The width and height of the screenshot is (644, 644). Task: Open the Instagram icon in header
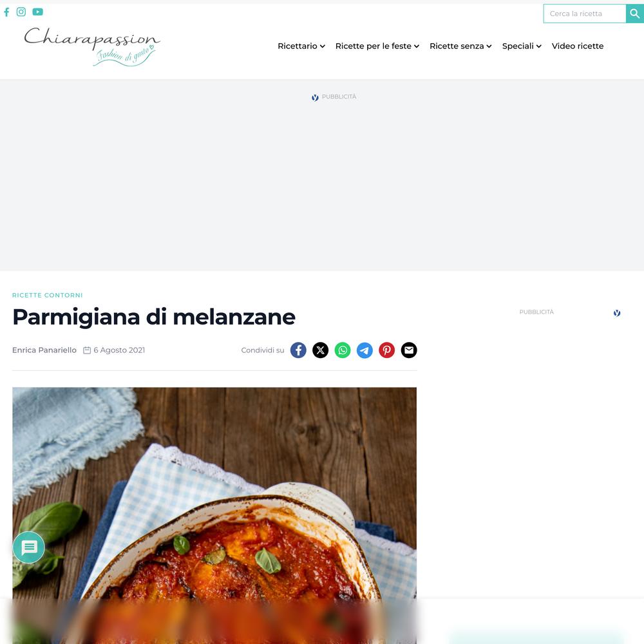point(21,12)
